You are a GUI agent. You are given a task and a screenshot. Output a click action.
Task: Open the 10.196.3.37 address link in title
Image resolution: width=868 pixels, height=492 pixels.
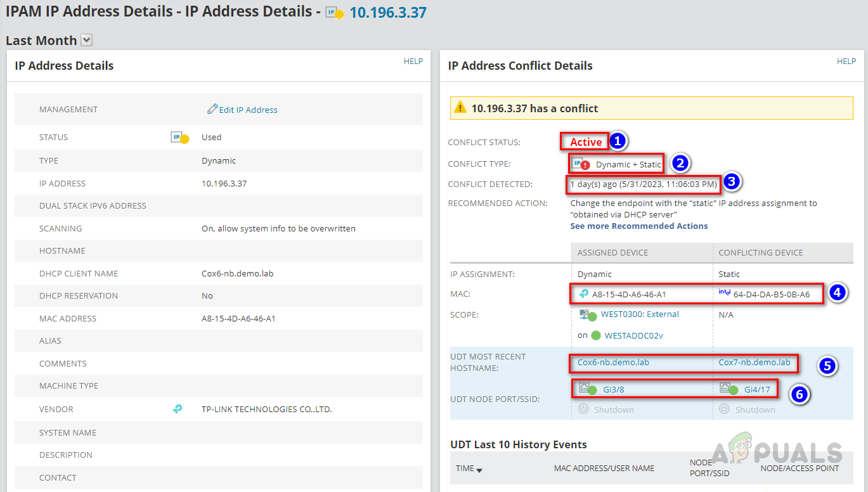[388, 12]
